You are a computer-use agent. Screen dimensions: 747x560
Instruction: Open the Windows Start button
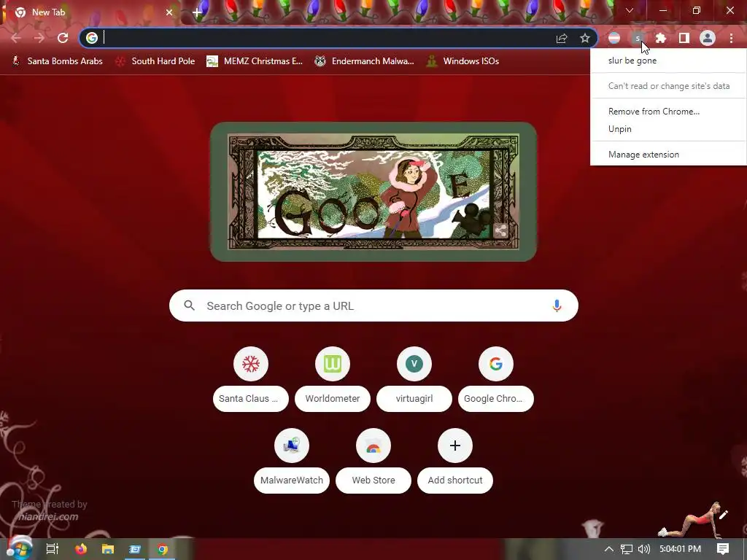point(20,548)
